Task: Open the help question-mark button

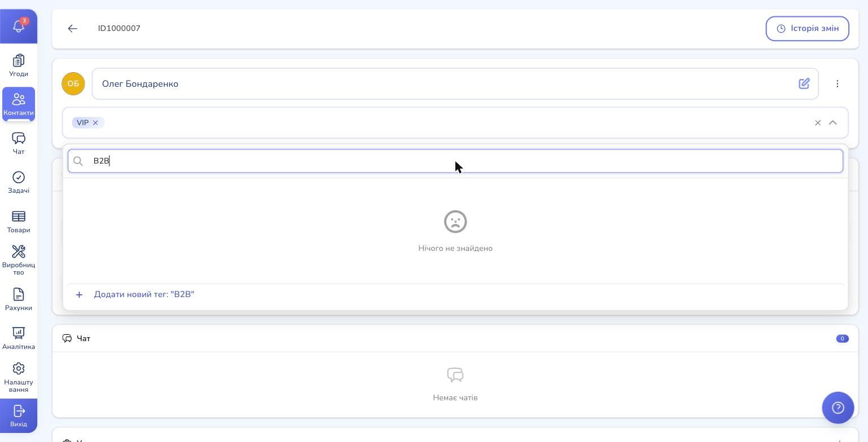Action: [838, 407]
